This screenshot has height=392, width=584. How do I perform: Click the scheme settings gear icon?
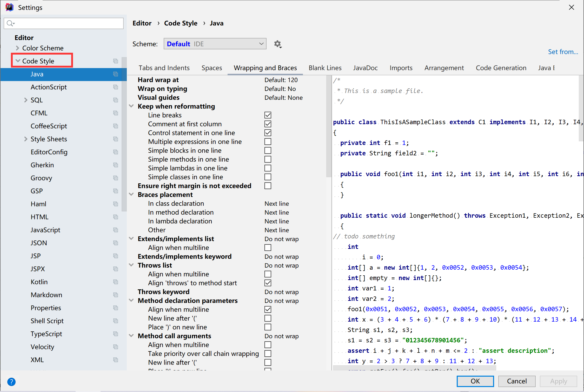pos(277,44)
